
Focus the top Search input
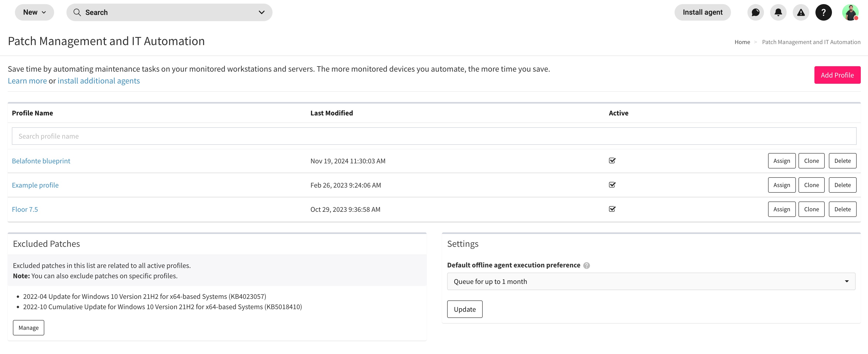tap(169, 12)
